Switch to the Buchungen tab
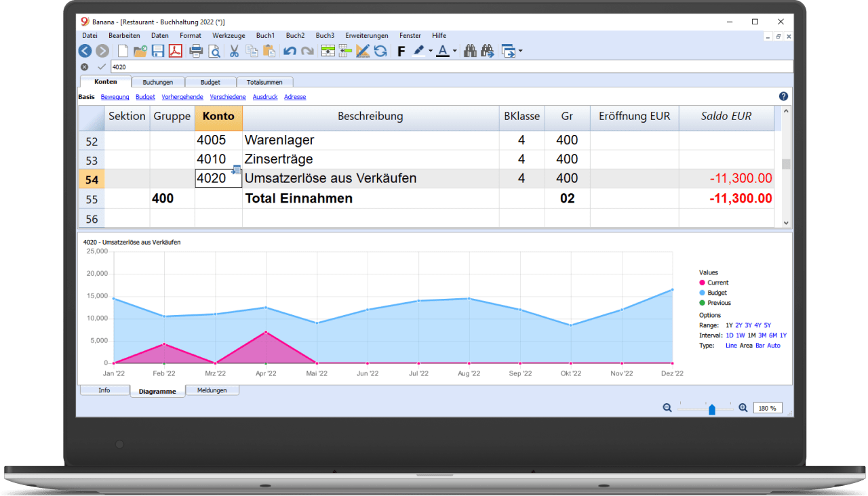 click(157, 82)
